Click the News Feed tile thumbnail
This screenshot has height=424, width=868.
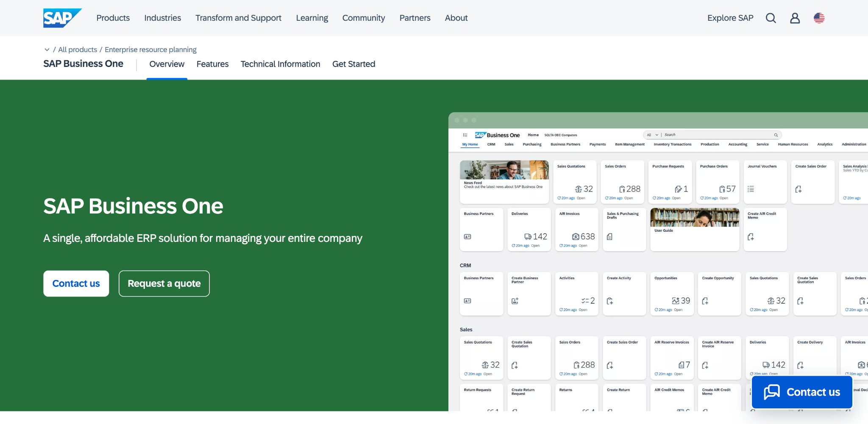pyautogui.click(x=504, y=170)
